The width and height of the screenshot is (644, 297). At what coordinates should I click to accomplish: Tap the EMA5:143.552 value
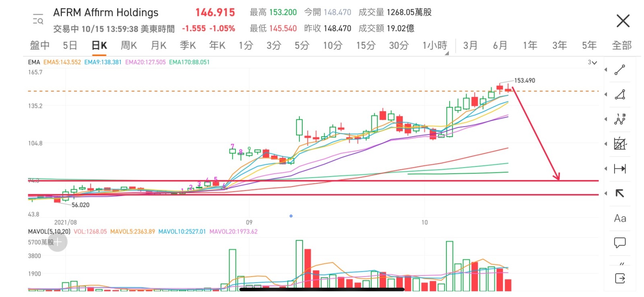(62, 62)
